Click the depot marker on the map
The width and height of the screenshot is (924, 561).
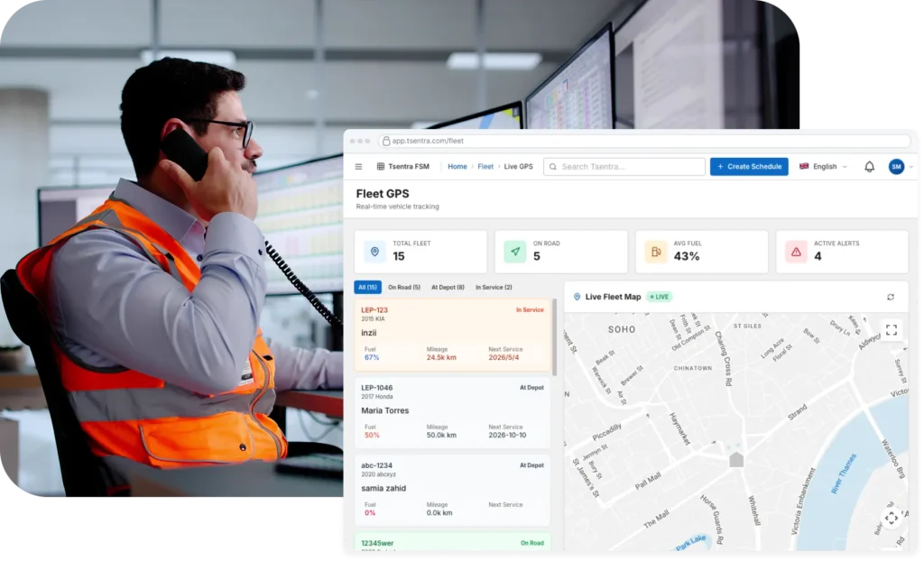point(736,459)
